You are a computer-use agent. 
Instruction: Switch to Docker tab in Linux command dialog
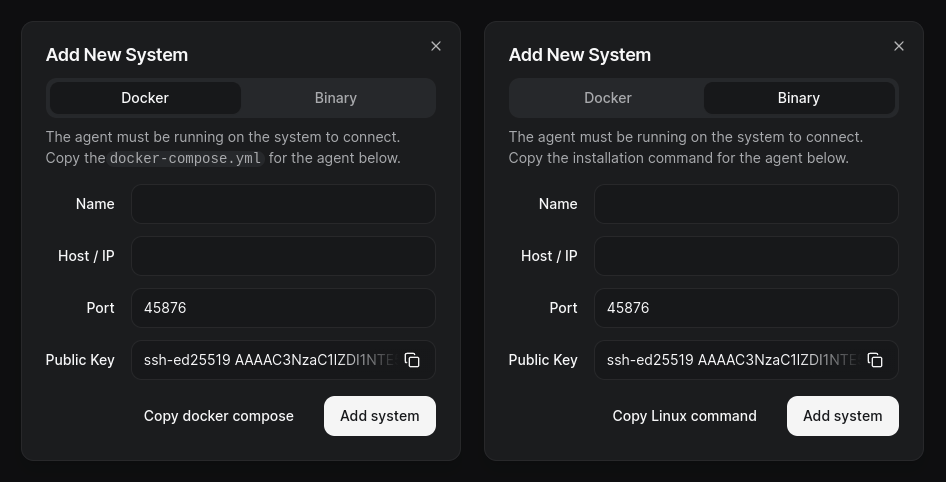pos(608,98)
